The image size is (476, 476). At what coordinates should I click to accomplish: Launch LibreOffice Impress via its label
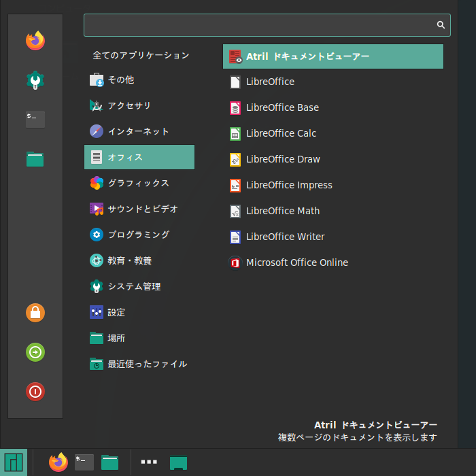click(289, 185)
